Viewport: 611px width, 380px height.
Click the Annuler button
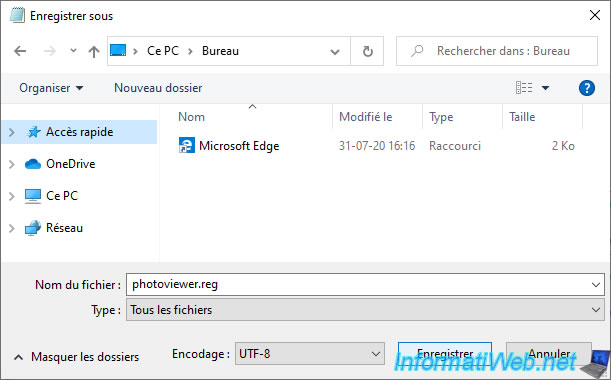coord(549,354)
